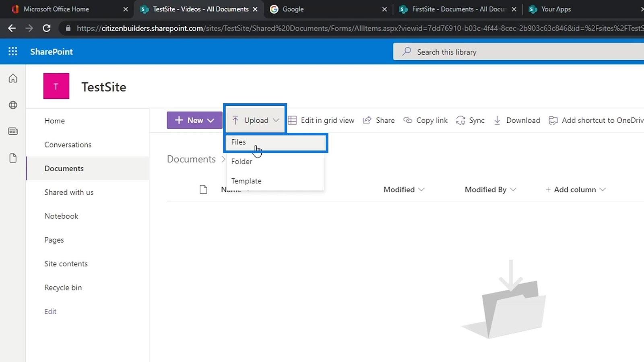This screenshot has width=644, height=362.
Task: Choose Files from Upload menu
Action: 276,142
